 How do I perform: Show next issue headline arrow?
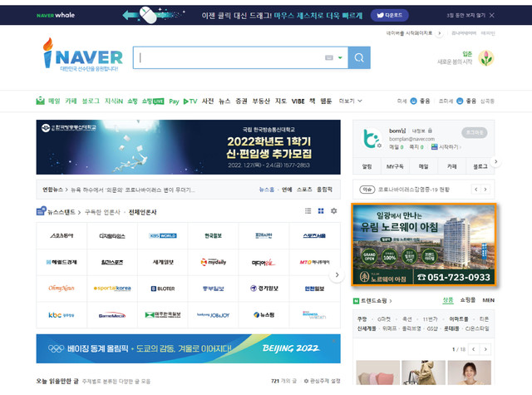pyautogui.click(x=485, y=190)
